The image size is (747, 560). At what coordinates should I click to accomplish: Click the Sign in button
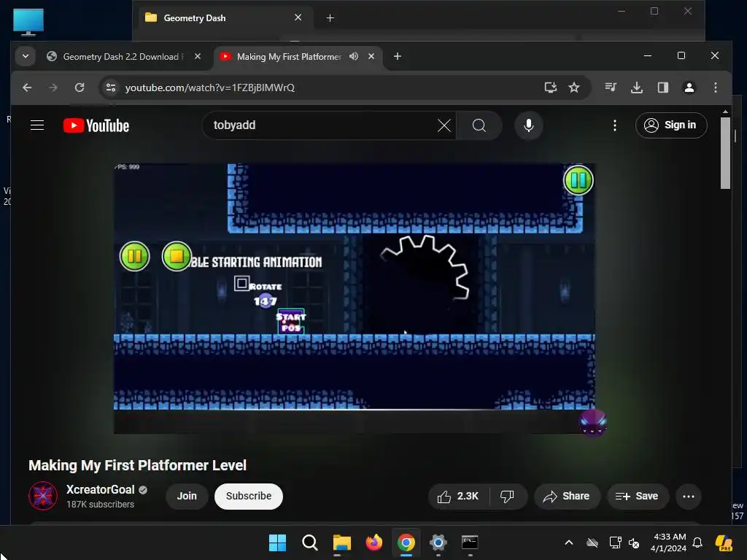(671, 125)
